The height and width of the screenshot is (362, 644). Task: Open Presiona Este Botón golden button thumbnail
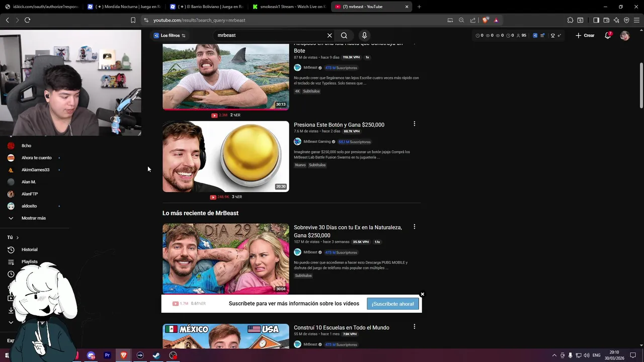[226, 156]
